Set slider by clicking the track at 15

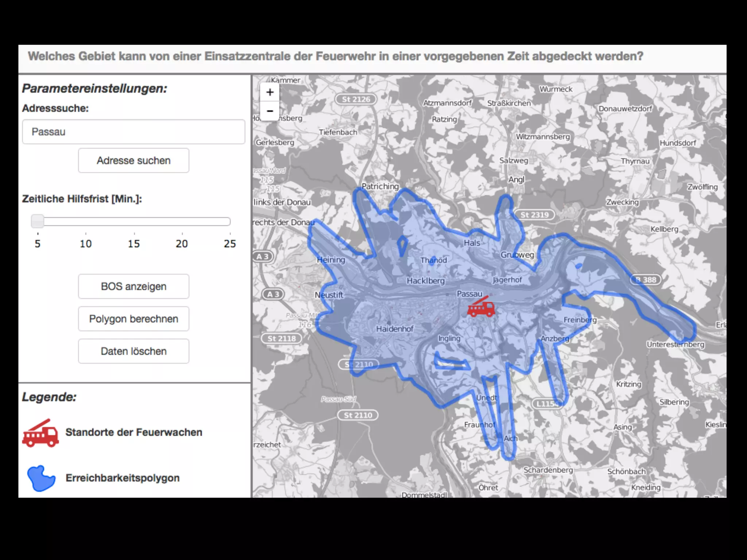coord(134,221)
